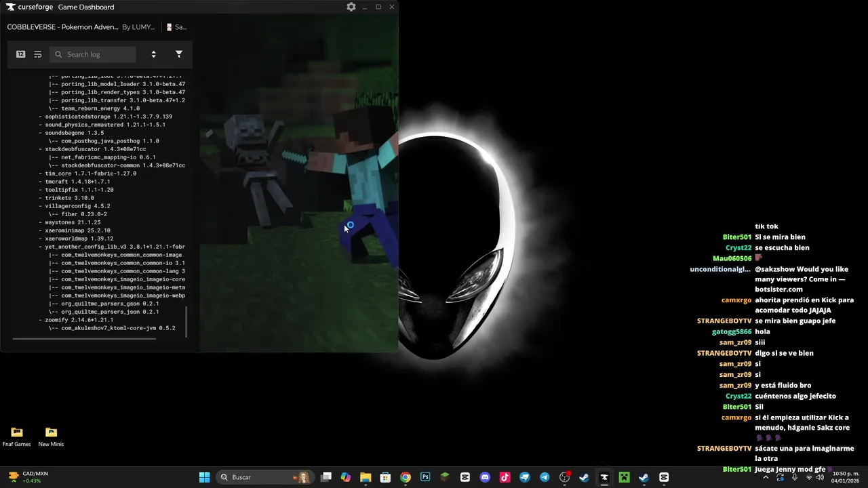This screenshot has height=488, width=868.
Task: Switch to CurseForge taskbar icon
Action: click(x=604, y=477)
